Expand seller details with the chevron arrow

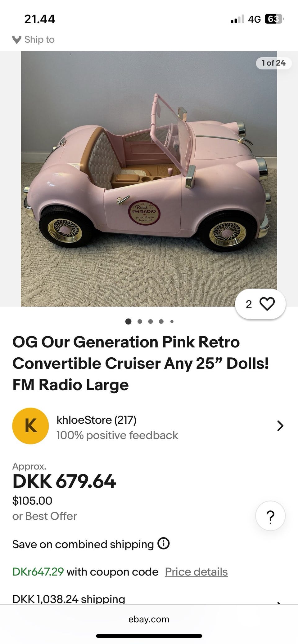(x=280, y=426)
